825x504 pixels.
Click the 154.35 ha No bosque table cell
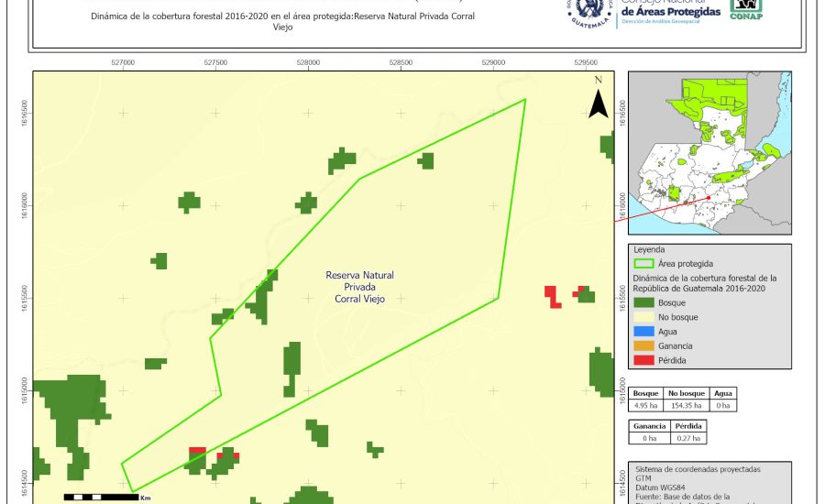[684, 405]
